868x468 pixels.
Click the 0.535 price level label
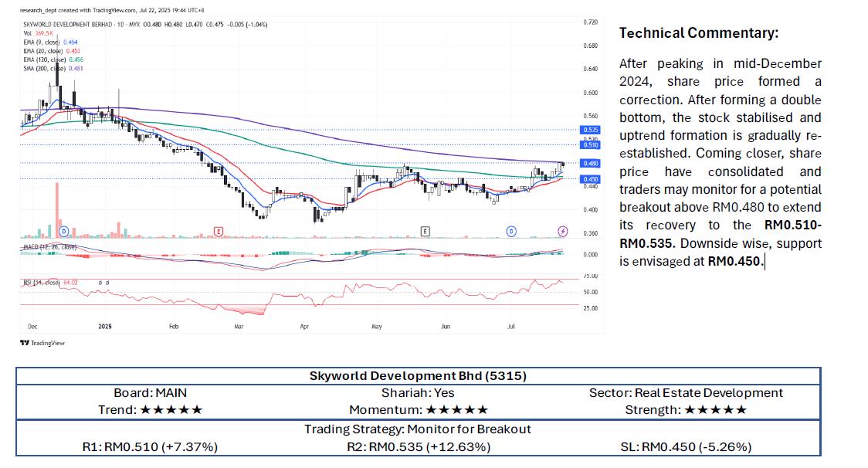(x=590, y=130)
